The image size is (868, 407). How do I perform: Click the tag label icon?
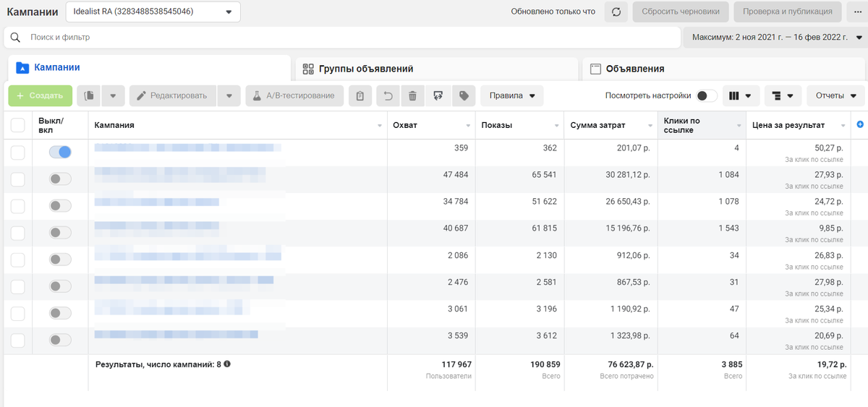tap(463, 95)
